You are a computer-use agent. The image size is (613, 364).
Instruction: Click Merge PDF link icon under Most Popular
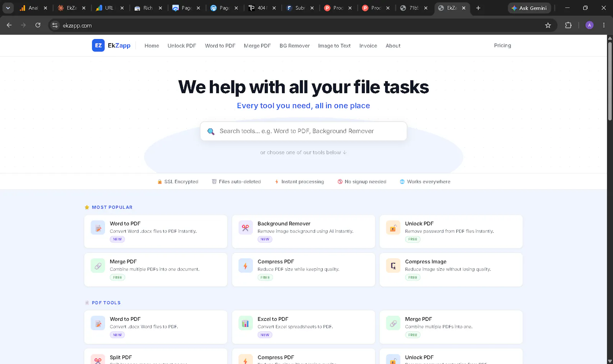[98, 266]
